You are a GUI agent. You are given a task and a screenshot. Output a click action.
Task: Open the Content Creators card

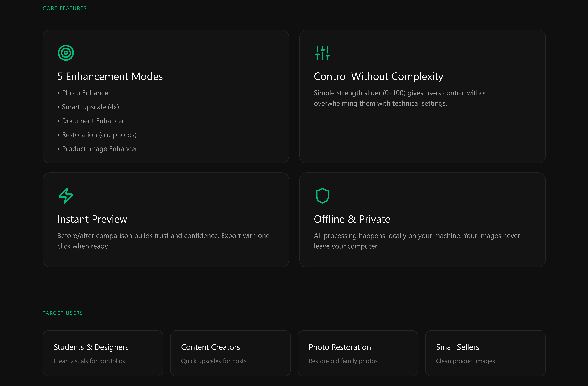[230, 353]
